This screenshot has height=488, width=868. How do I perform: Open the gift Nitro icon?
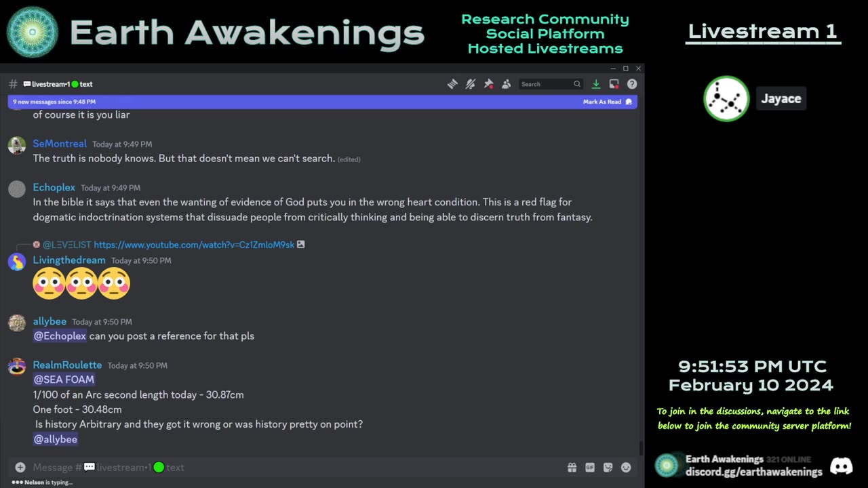[x=572, y=467]
